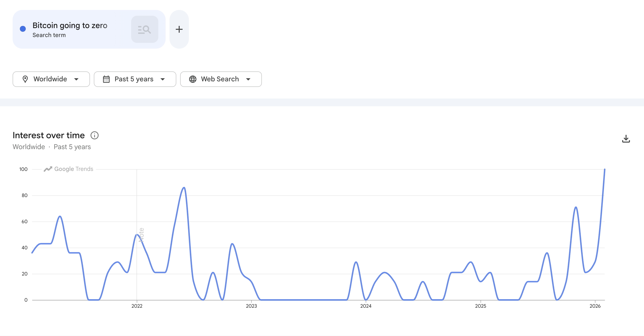644x336 pixels.
Task: Open the search options icon in term chip
Action: (145, 29)
